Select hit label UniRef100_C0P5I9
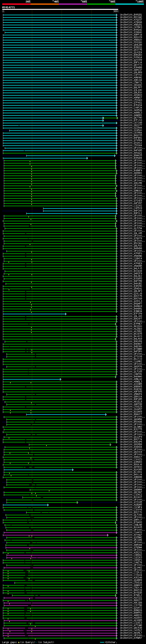The width and height of the screenshot is (146, 644). click(x=131, y=208)
